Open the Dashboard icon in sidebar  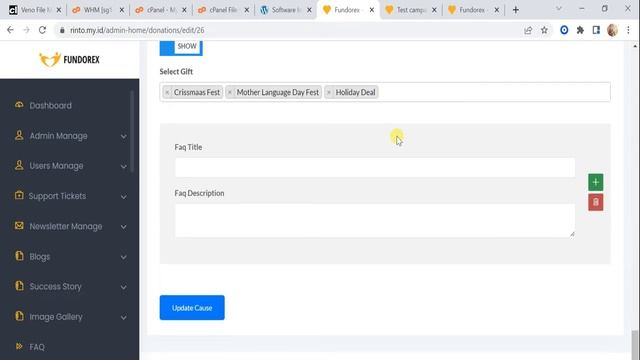(19, 105)
